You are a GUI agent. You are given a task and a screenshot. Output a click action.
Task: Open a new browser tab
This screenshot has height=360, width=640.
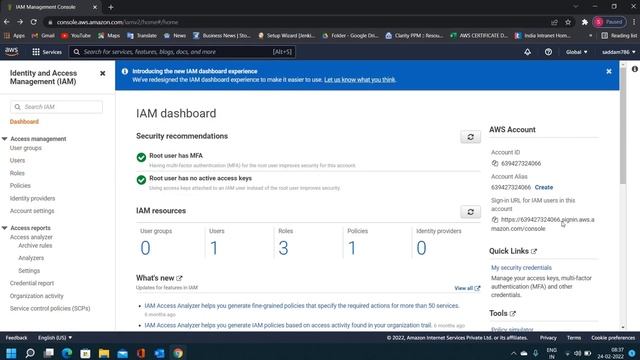click(111, 7)
